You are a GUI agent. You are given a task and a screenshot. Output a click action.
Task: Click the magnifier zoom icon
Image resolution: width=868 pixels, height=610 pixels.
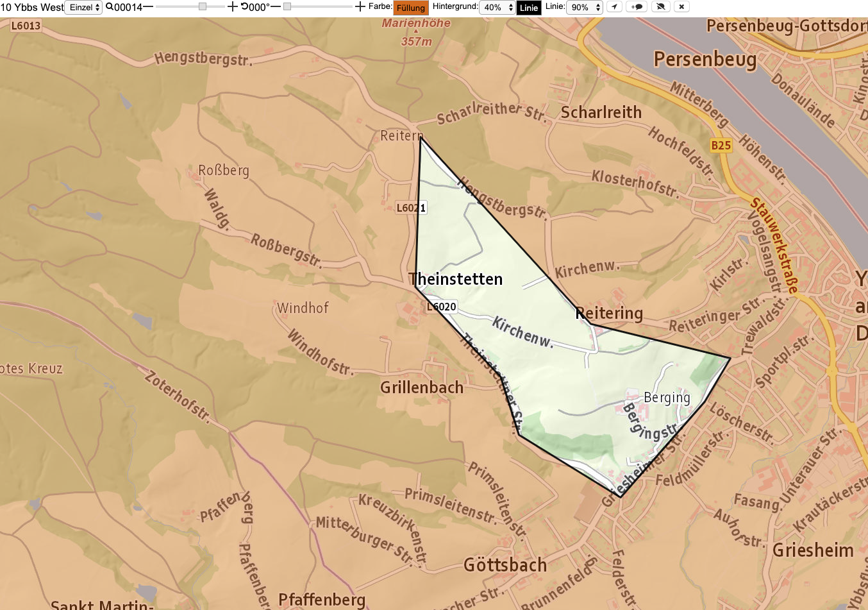(110, 7)
